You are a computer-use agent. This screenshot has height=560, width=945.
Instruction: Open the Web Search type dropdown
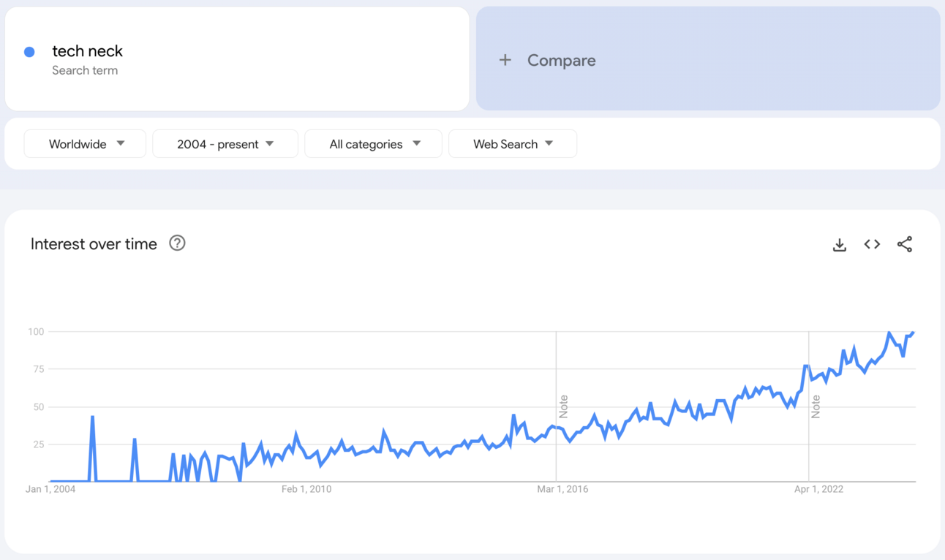point(512,144)
